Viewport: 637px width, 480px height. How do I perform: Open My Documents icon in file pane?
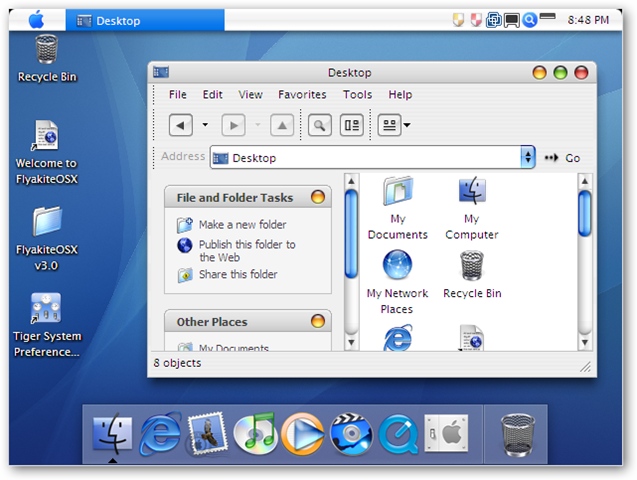[x=398, y=208]
